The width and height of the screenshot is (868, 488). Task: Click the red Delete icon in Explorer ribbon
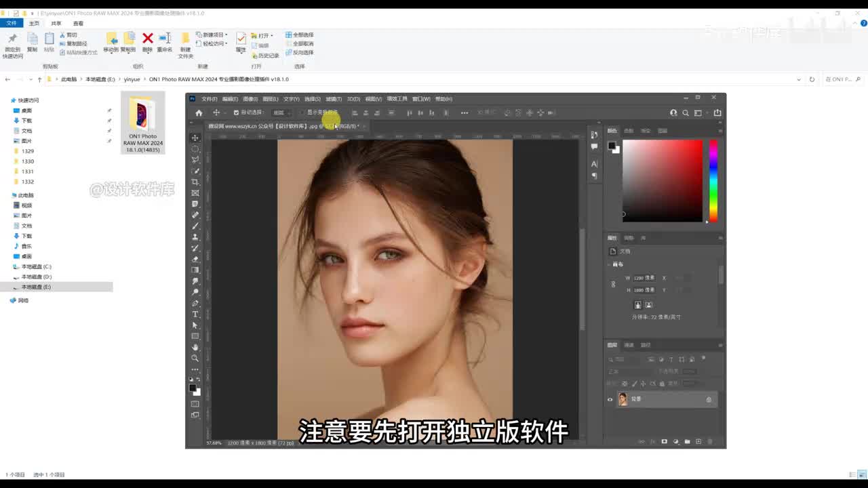(147, 39)
